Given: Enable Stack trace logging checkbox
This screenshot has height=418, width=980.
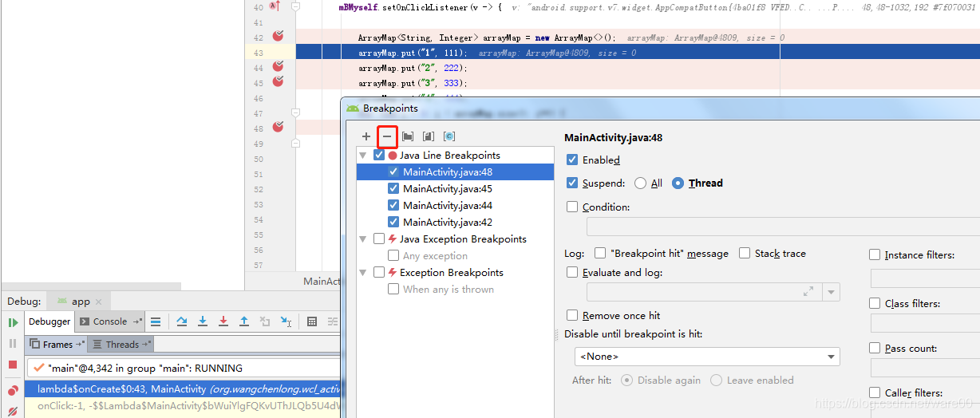Looking at the screenshot, I should [x=745, y=253].
